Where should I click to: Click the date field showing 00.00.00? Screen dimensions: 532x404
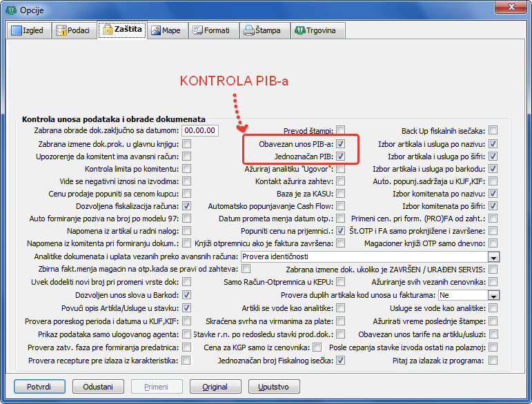pyautogui.click(x=199, y=130)
